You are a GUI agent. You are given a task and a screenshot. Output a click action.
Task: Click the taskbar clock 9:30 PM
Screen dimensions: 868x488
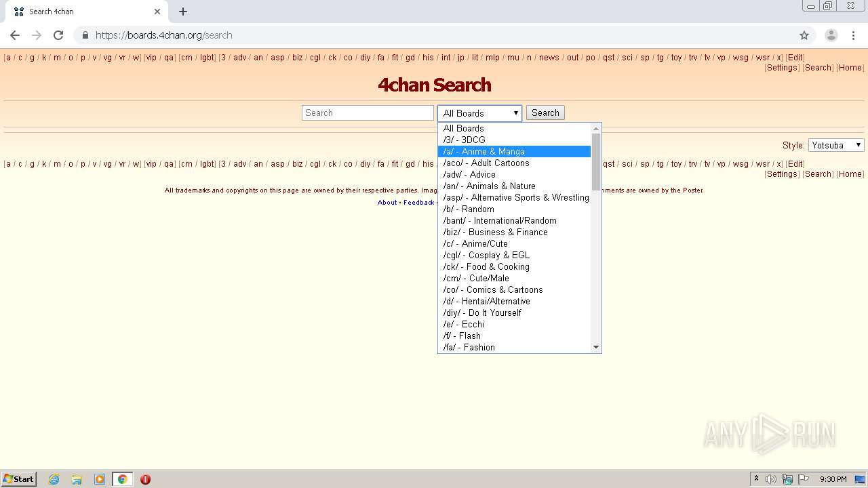833,479
